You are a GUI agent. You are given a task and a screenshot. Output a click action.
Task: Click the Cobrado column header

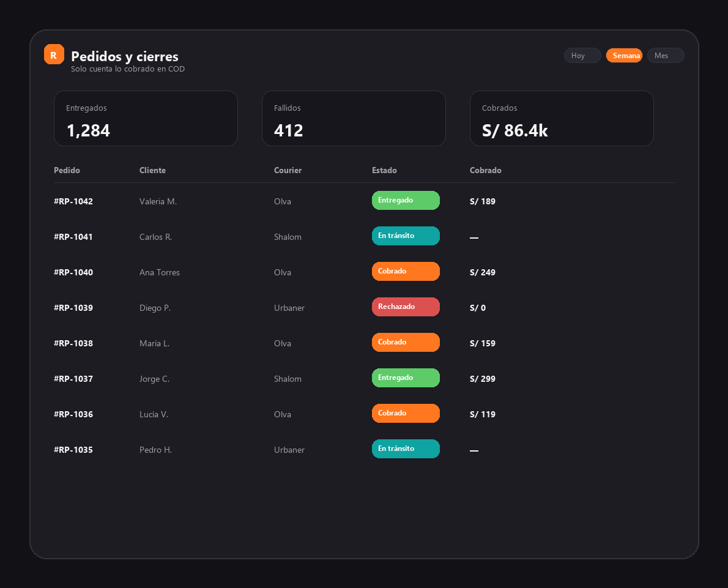[x=485, y=171]
